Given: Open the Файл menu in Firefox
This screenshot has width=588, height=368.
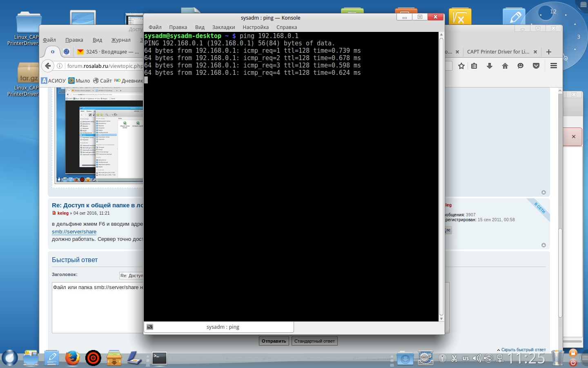Looking at the screenshot, I should click(49, 40).
